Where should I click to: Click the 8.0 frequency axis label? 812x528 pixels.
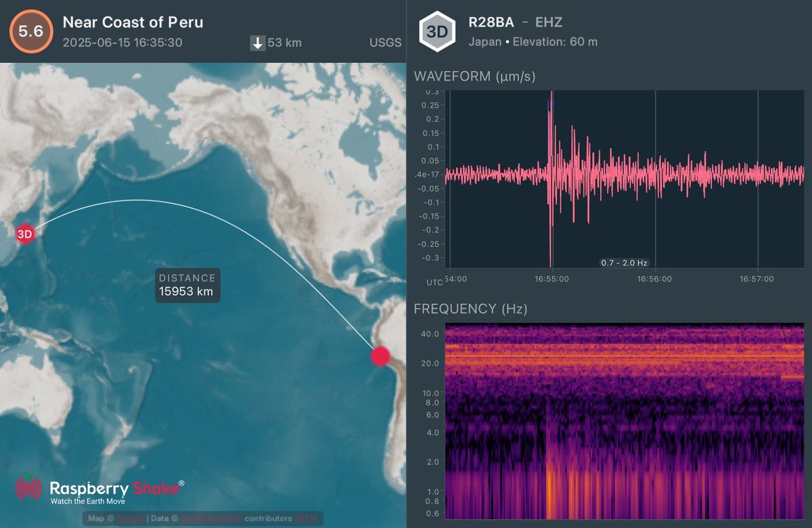coord(433,403)
